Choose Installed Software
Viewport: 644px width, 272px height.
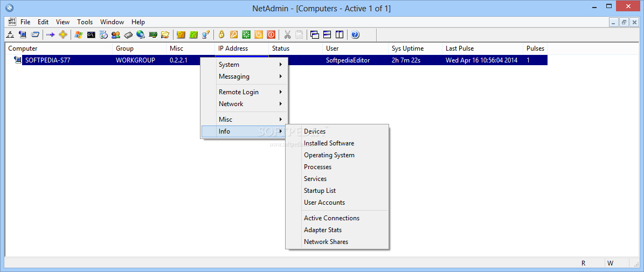337,144
